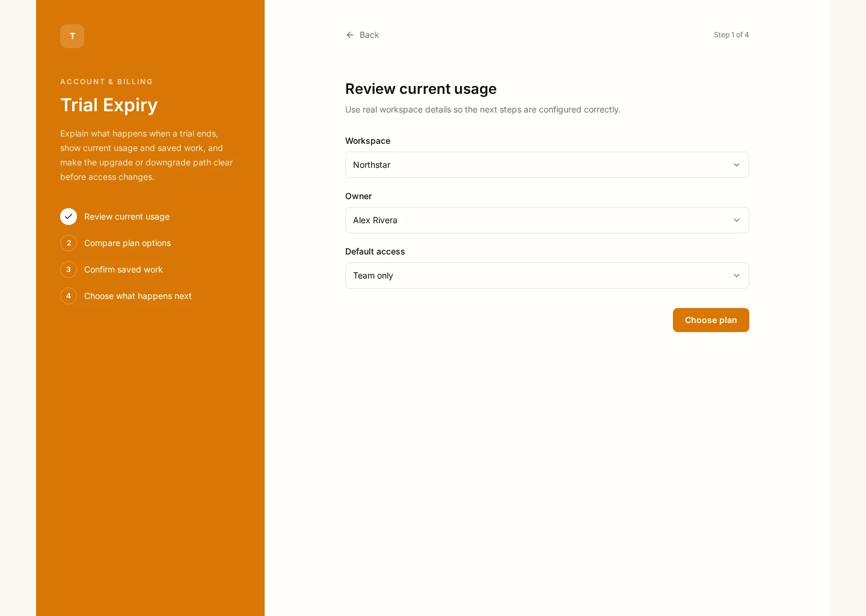Image resolution: width=866 pixels, height=616 pixels.
Task: Click the checkmark icon beside Review current usage
Action: click(x=69, y=217)
